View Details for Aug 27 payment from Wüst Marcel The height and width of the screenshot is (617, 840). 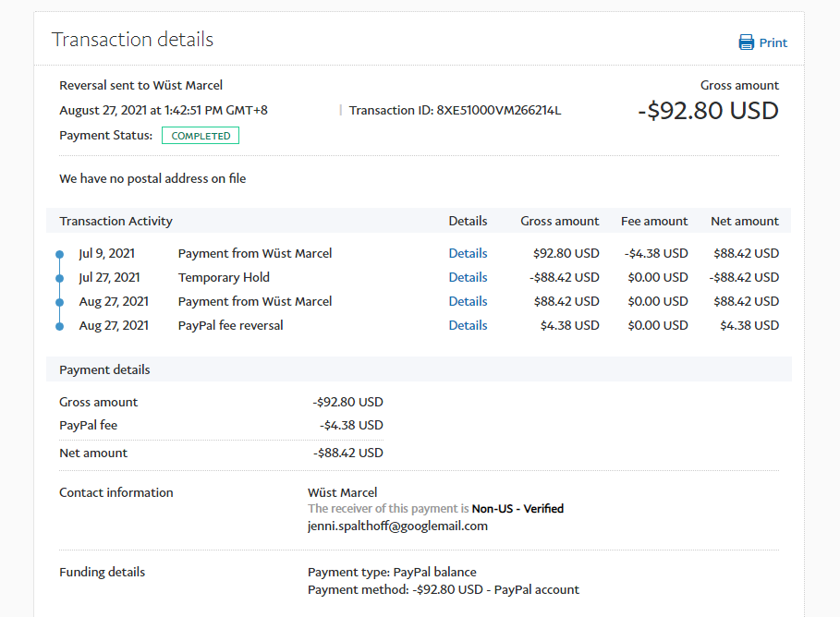pos(468,301)
